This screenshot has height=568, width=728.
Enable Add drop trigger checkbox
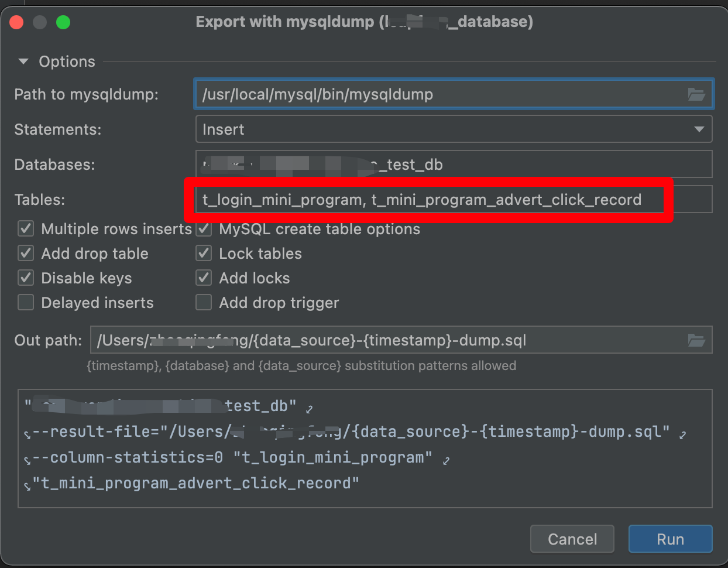[x=204, y=302]
